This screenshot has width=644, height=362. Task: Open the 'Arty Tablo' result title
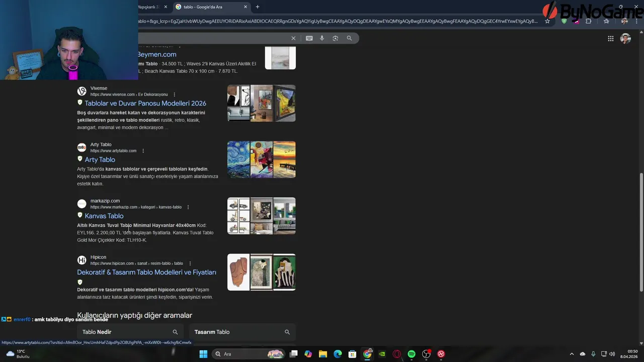[x=100, y=159]
